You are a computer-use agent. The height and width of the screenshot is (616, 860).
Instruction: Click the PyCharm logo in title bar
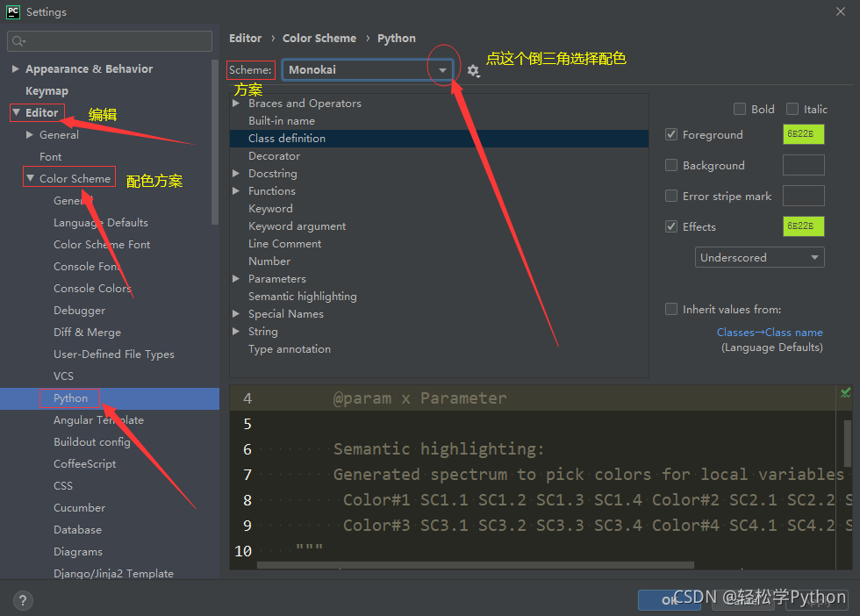[x=12, y=11]
